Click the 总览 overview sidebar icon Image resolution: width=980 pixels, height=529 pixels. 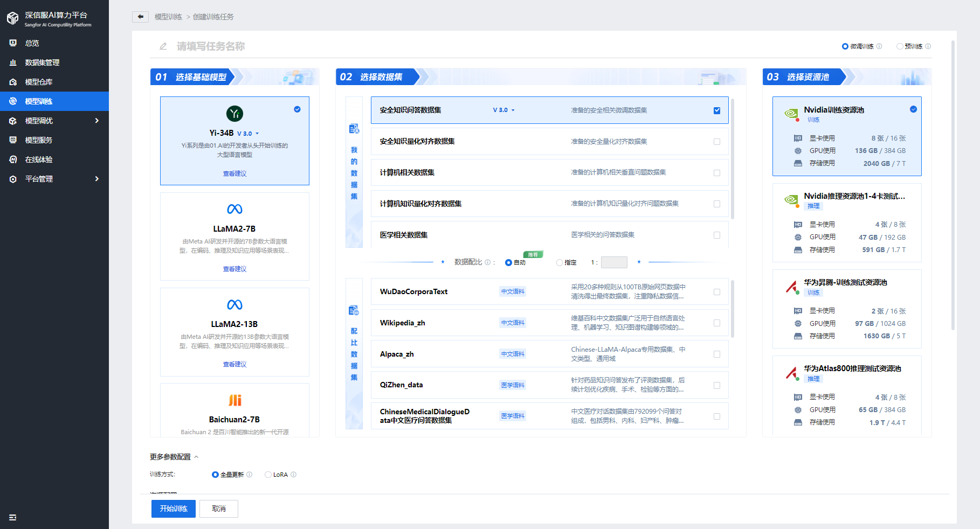pyautogui.click(x=13, y=43)
